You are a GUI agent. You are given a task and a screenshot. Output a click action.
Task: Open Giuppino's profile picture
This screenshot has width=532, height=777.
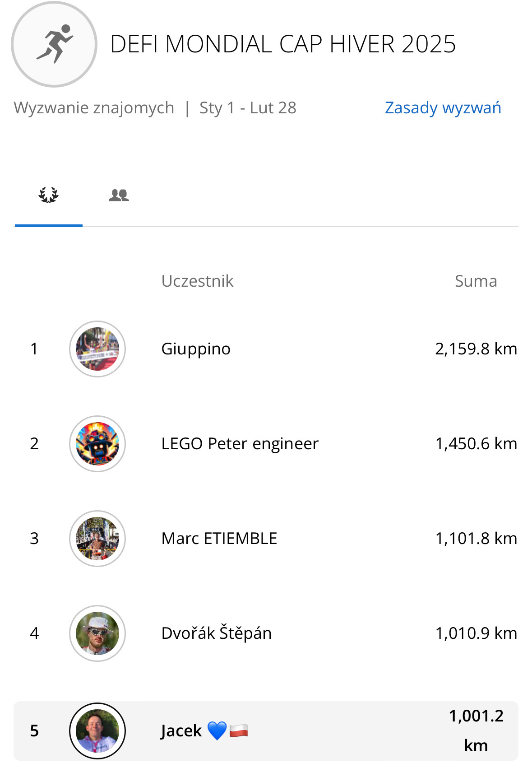point(97,349)
